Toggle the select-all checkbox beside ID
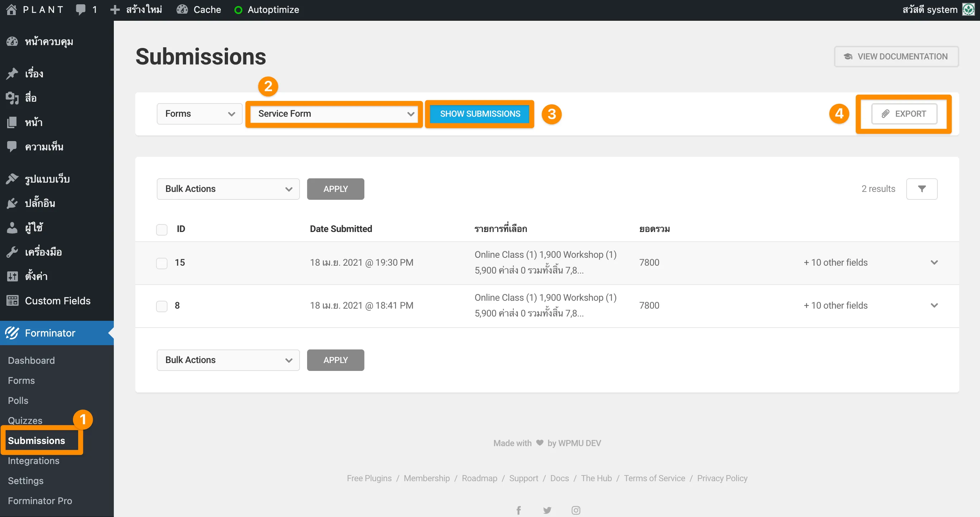This screenshot has width=980, height=517. pos(162,229)
